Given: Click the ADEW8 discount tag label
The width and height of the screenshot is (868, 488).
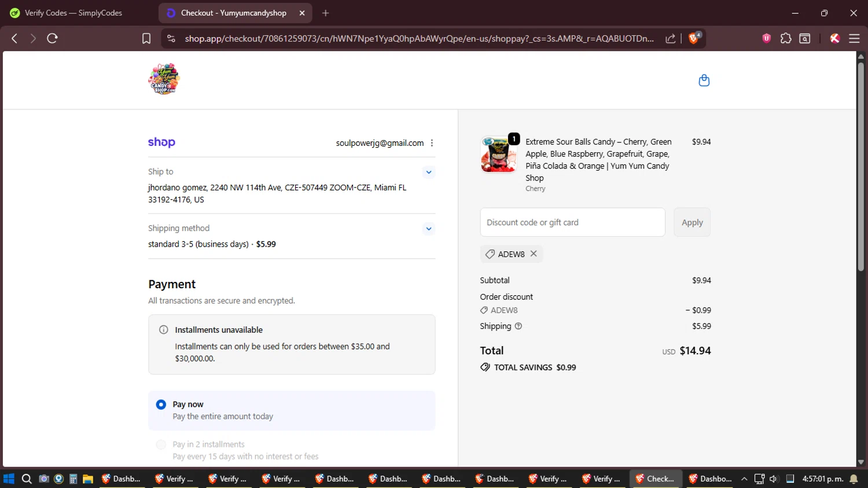Looking at the screenshot, I should click(511, 254).
